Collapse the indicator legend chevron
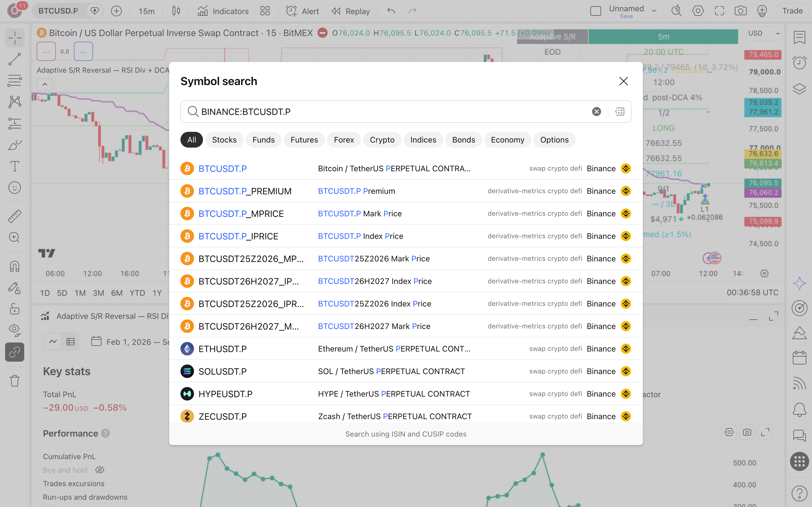 pos(45,84)
